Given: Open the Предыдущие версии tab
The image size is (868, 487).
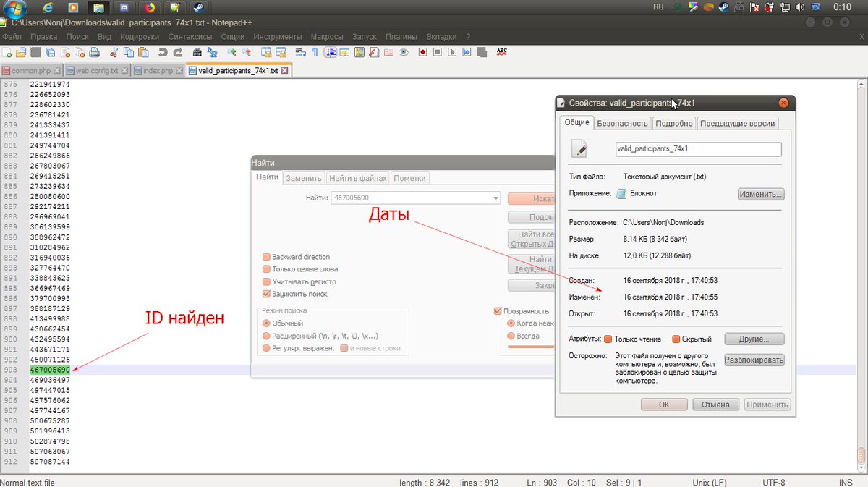Looking at the screenshot, I should point(738,123).
